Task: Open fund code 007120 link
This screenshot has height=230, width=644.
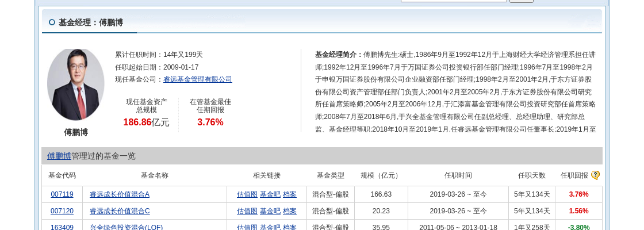Action: click(62, 211)
